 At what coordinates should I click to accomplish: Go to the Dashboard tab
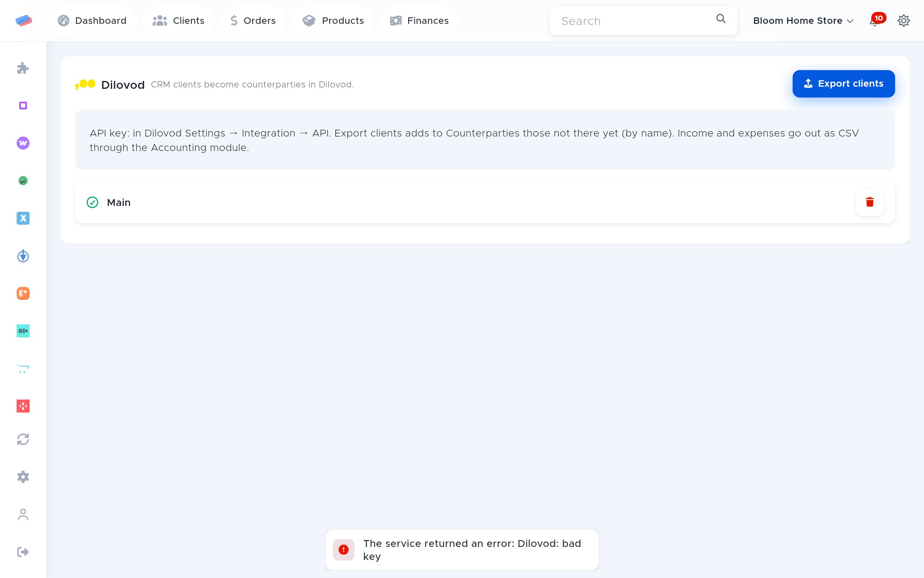tap(92, 21)
